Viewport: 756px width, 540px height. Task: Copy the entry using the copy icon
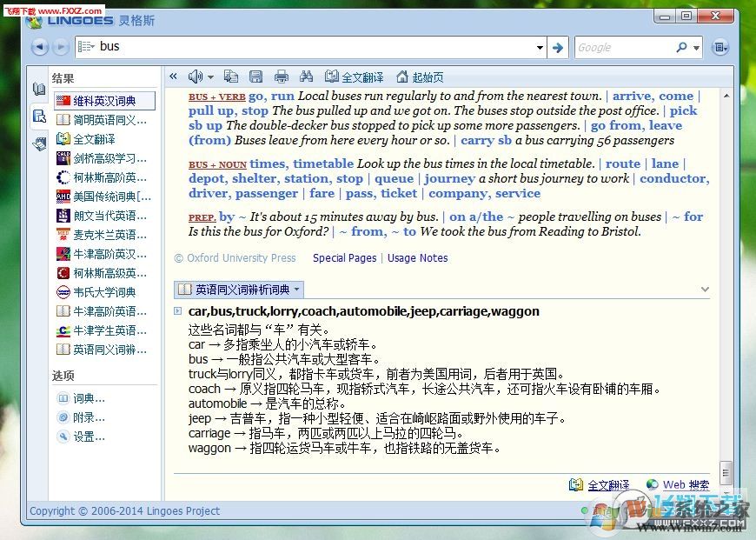[x=230, y=77]
